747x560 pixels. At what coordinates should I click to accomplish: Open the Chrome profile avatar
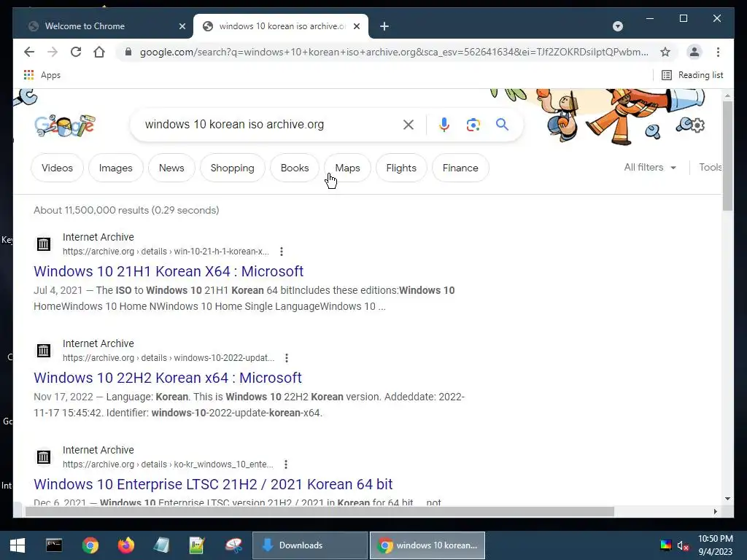pyautogui.click(x=694, y=52)
